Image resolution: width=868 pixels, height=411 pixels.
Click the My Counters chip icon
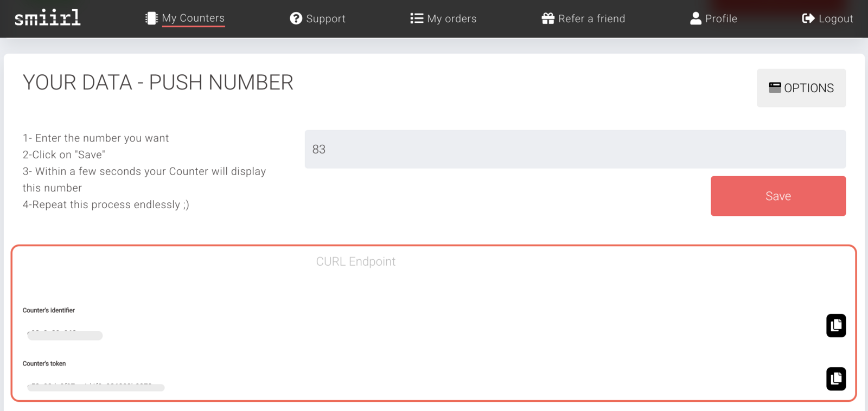point(151,18)
